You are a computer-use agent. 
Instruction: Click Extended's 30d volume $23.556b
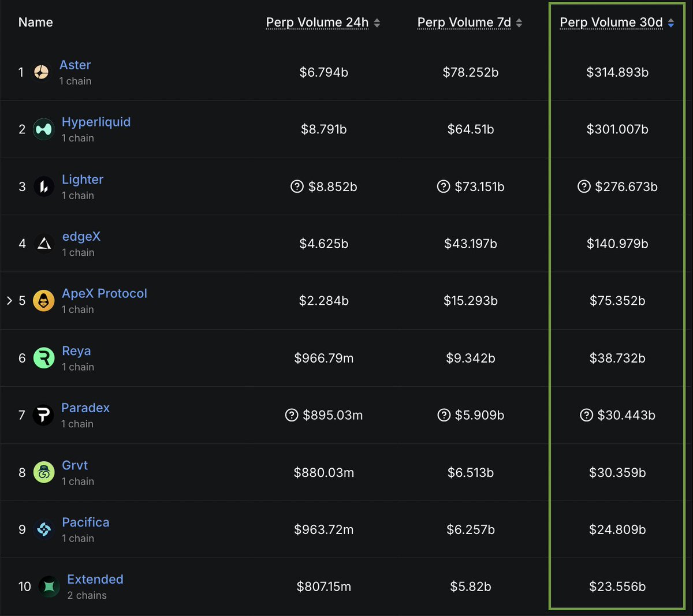tap(617, 587)
